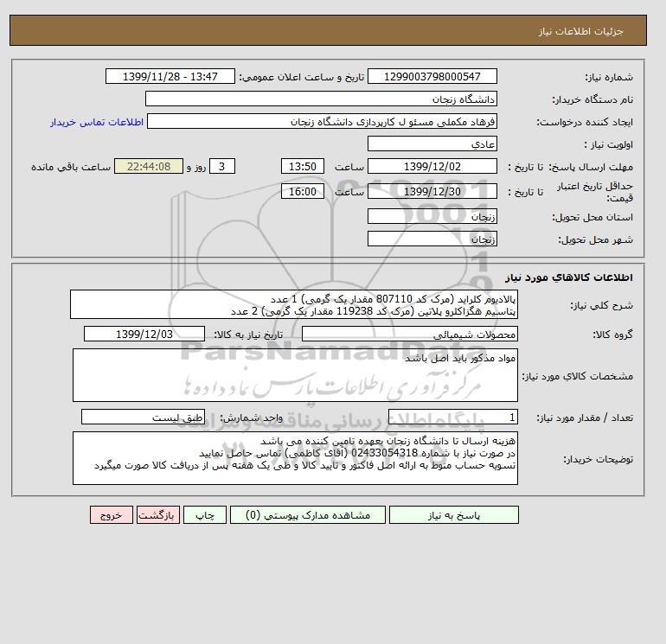Click the unit field طبق لیست
Screen dimensions: 666x644
[143, 417]
